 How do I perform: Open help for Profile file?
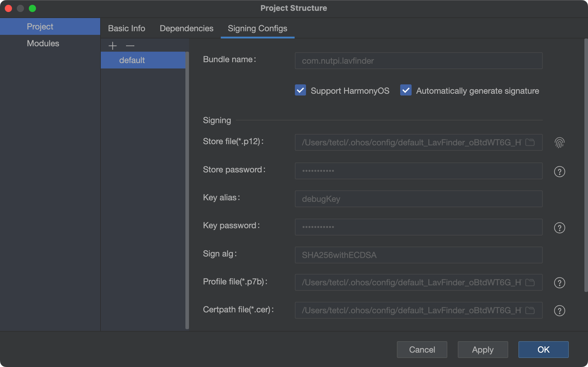point(559,283)
